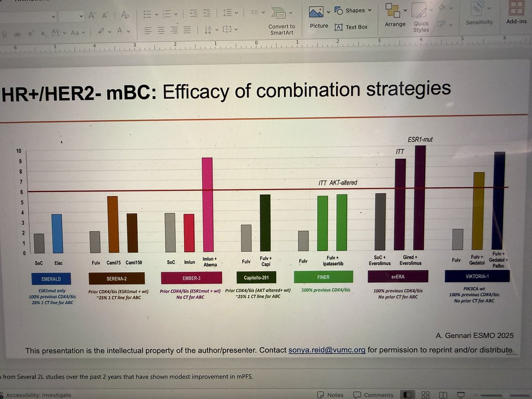Insert a Picture
This screenshot has width=532, height=399.
318,18
